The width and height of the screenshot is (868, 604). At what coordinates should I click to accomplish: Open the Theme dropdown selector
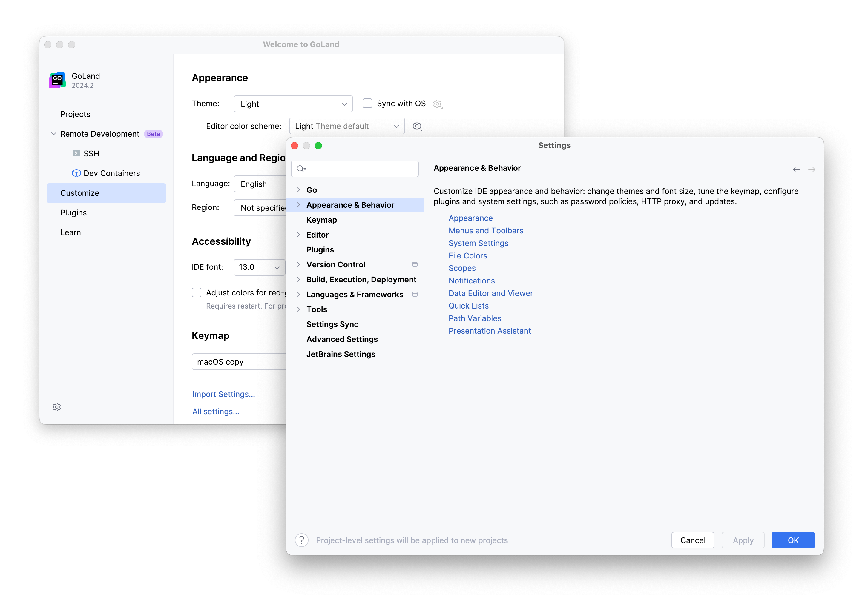tap(293, 104)
